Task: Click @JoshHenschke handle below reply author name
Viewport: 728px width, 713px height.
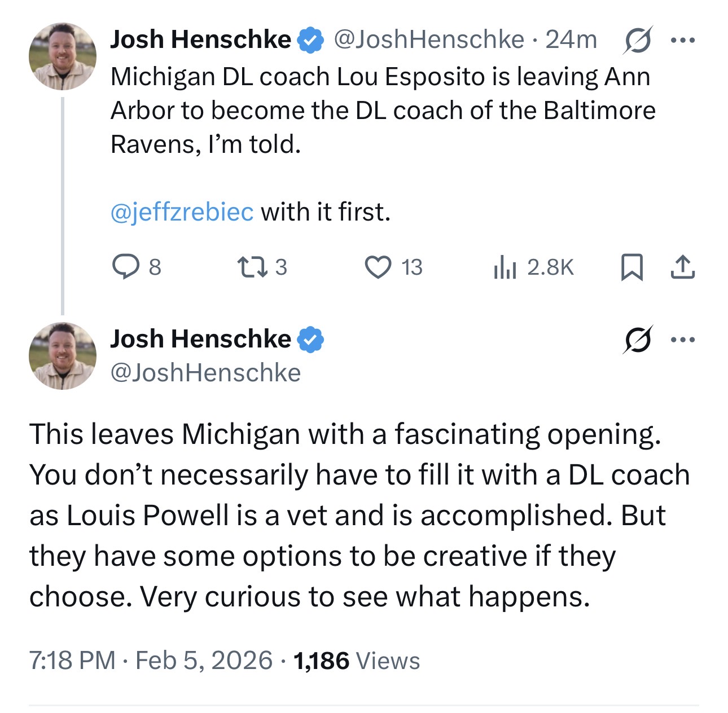Action: click(x=205, y=373)
